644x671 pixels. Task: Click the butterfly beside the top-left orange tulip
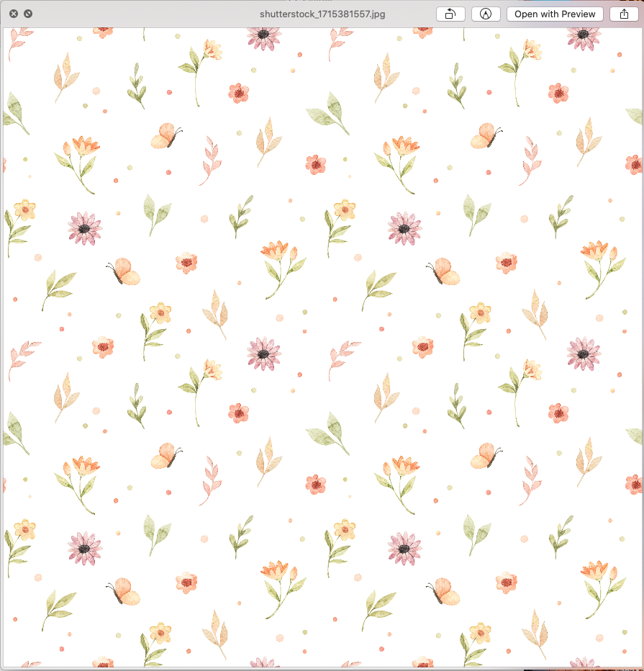click(166, 135)
